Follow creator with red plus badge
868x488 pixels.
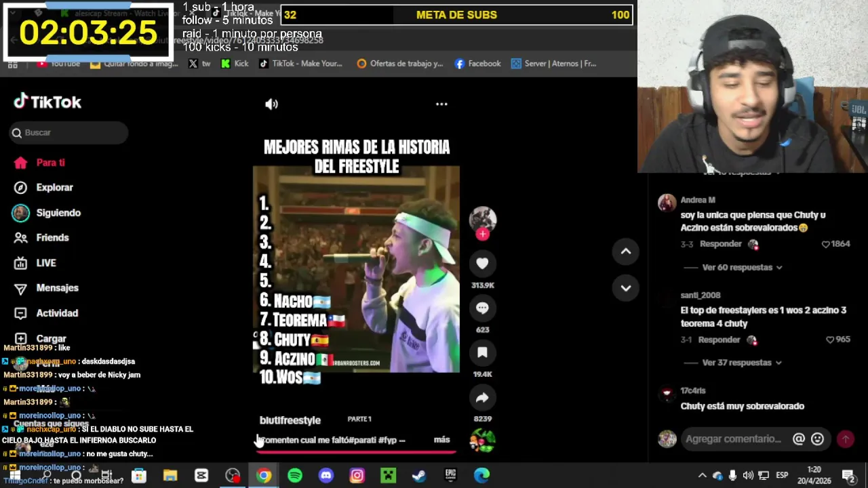pos(482,234)
